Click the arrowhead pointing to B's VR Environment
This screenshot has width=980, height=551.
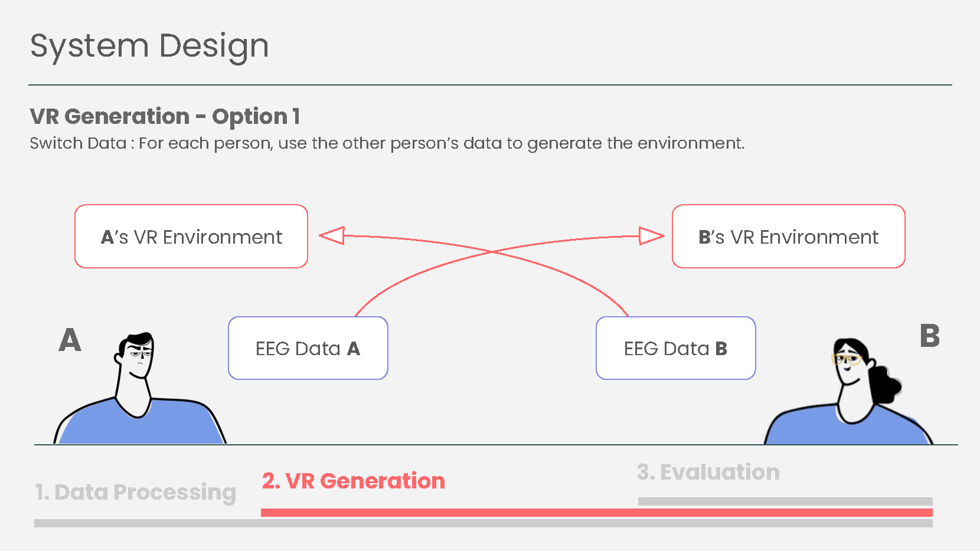coord(652,236)
